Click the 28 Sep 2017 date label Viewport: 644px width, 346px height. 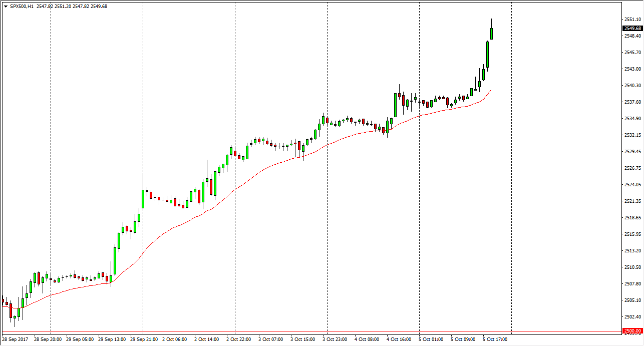16,339
